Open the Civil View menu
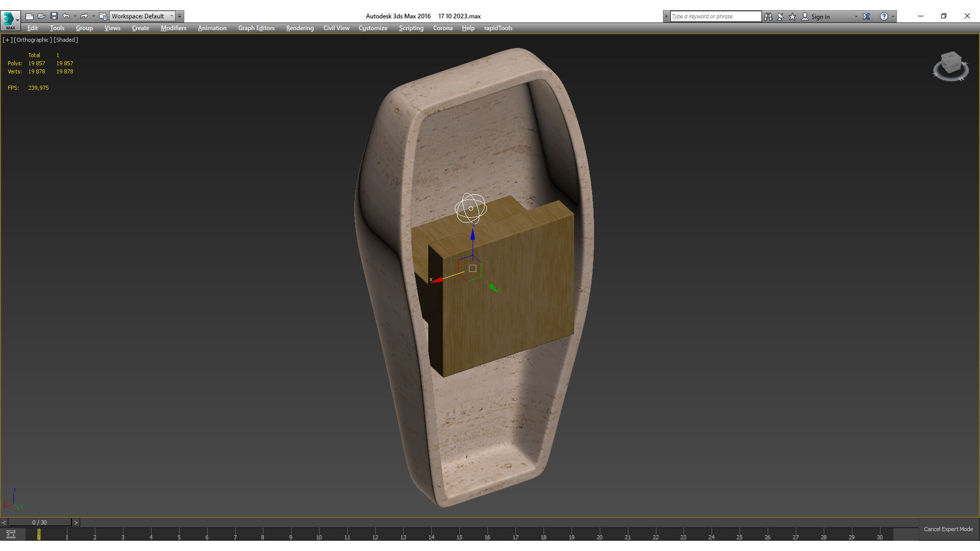This screenshot has height=551, width=980. click(336, 28)
